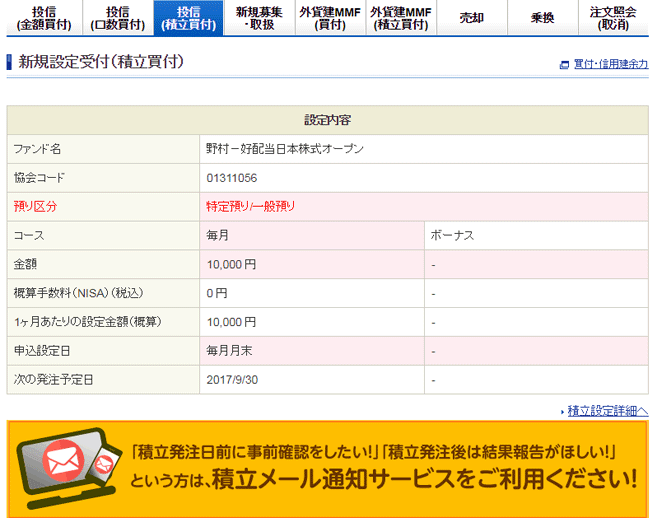Viewport: 658px width, 518px height.
Task: Select fund name 野村－好配当日本株式オープン
Action: [285, 149]
